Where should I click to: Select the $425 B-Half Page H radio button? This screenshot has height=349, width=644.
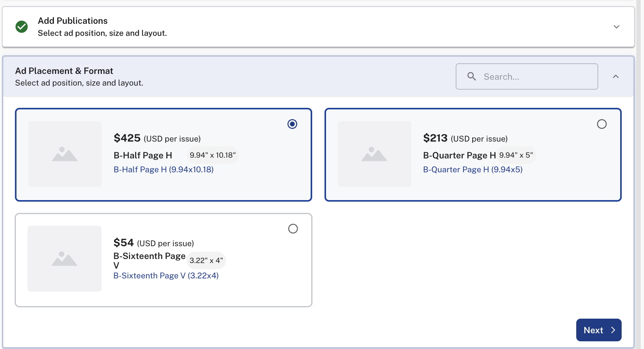[x=292, y=124]
